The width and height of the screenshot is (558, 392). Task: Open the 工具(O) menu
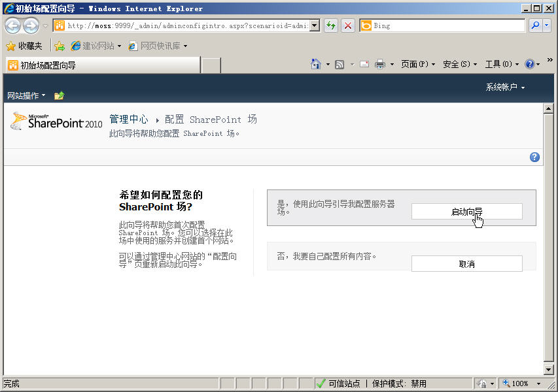(x=502, y=64)
